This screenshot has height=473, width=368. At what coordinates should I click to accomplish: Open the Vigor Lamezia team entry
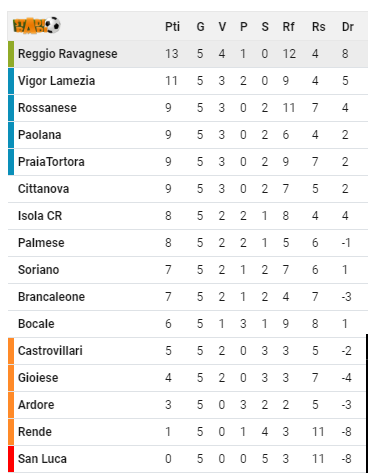tap(56, 81)
